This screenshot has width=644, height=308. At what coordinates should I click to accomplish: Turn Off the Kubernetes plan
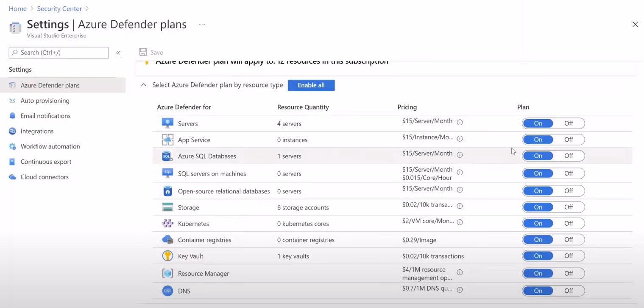coord(569,223)
